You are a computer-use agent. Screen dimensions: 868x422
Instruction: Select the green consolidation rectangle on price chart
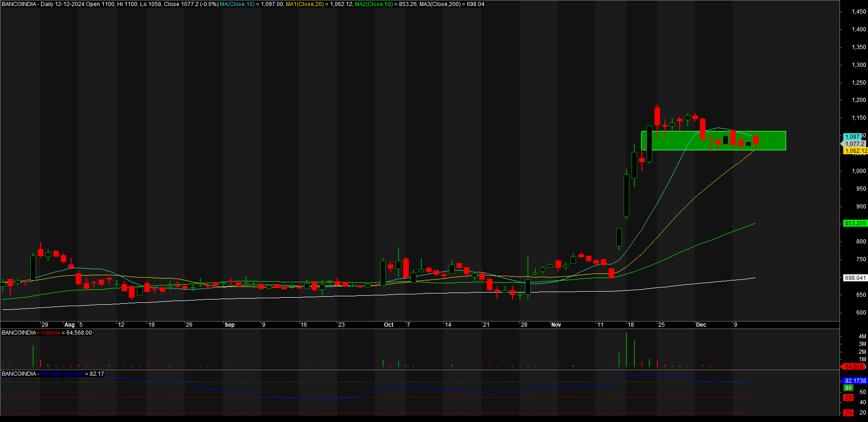pyautogui.click(x=714, y=141)
